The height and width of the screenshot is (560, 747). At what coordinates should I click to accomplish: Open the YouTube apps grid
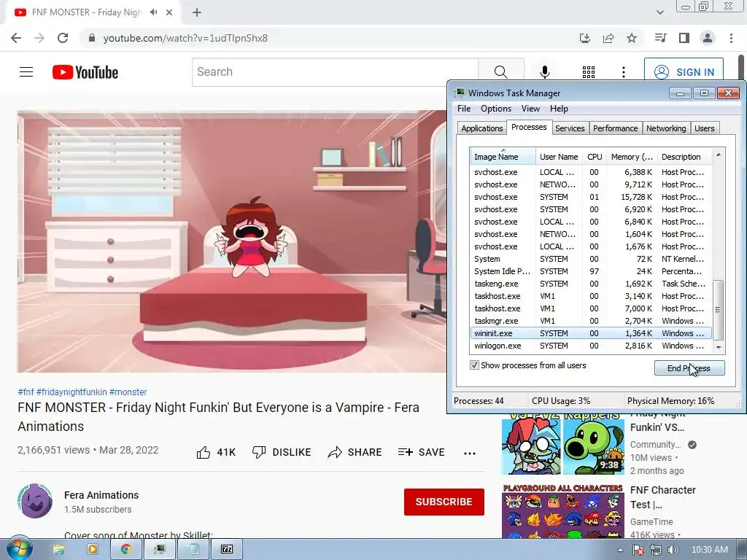pyautogui.click(x=589, y=72)
